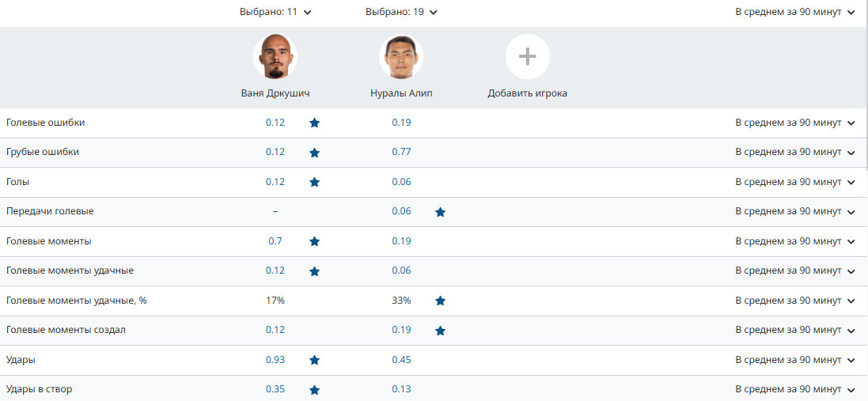Click Нуралы Алип's player photo
This screenshot has height=401, width=868.
tap(401, 57)
